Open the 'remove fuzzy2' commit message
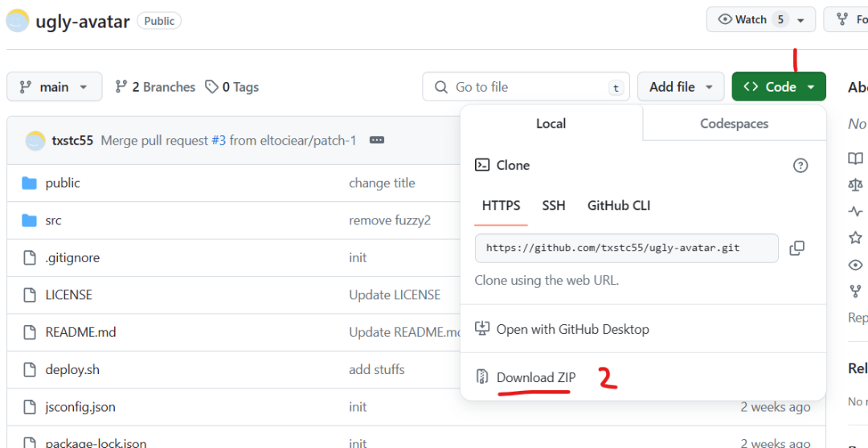This screenshot has height=448, width=868. (390, 220)
